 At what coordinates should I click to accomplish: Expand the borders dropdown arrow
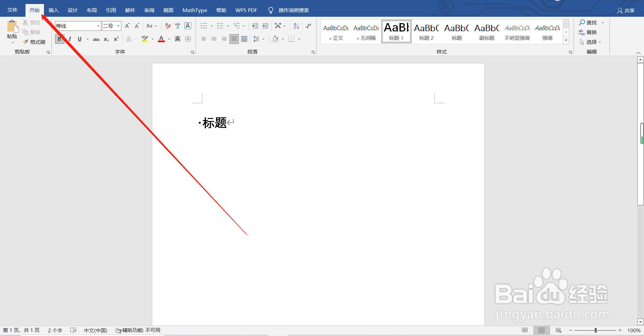pyautogui.click(x=299, y=39)
